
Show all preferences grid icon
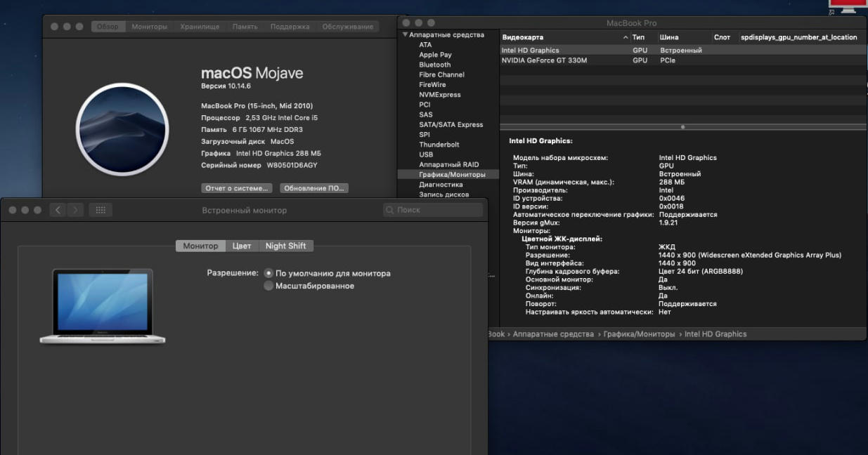(101, 210)
